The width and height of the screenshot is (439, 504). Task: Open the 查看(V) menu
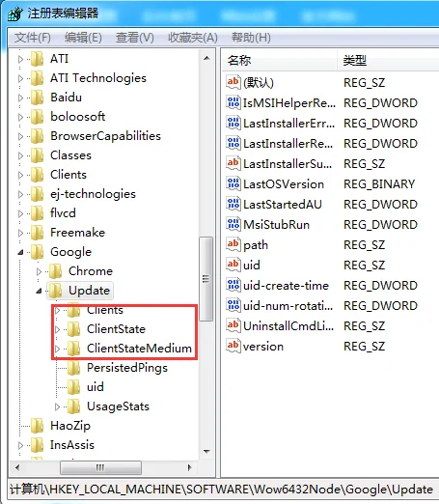(135, 38)
